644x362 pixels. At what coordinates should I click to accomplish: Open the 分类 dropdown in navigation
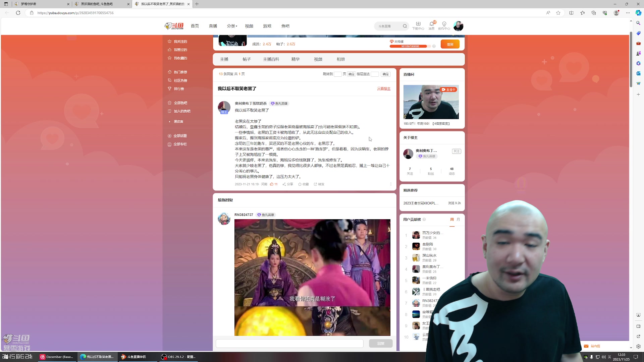(232, 26)
